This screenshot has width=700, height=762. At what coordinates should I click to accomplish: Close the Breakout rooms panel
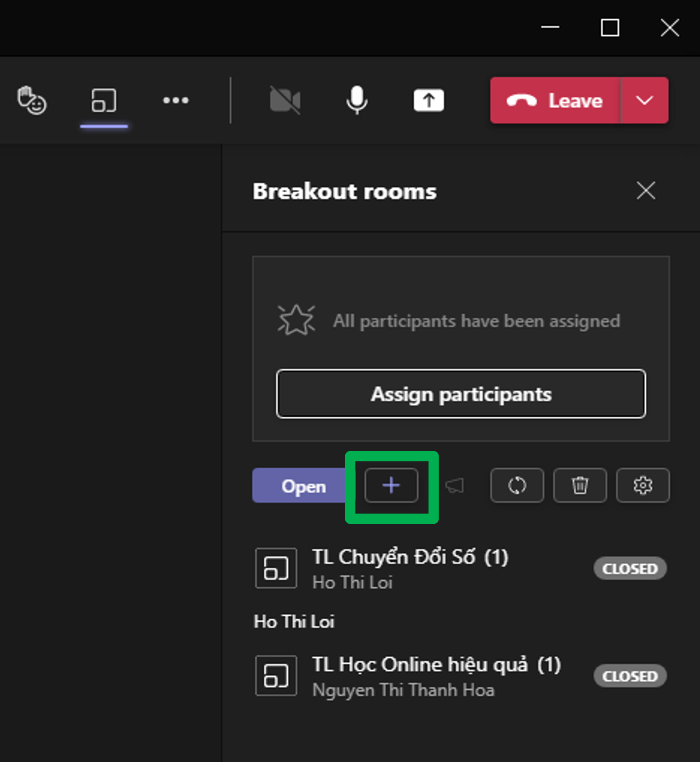click(646, 190)
